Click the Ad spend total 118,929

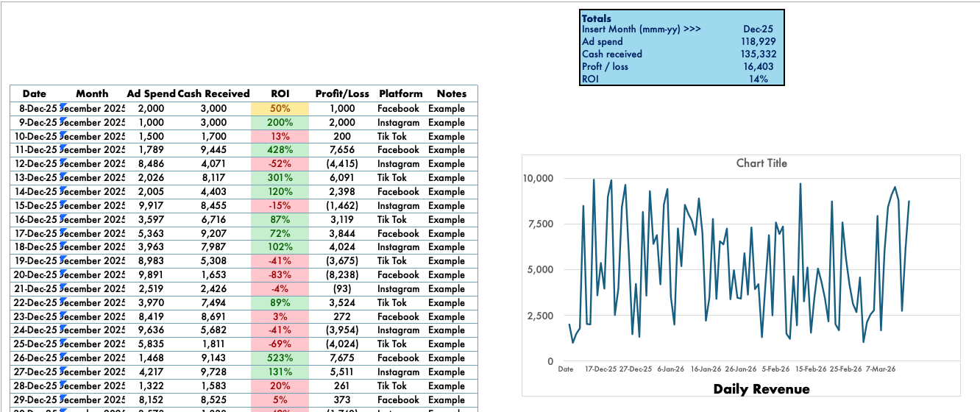click(x=758, y=42)
